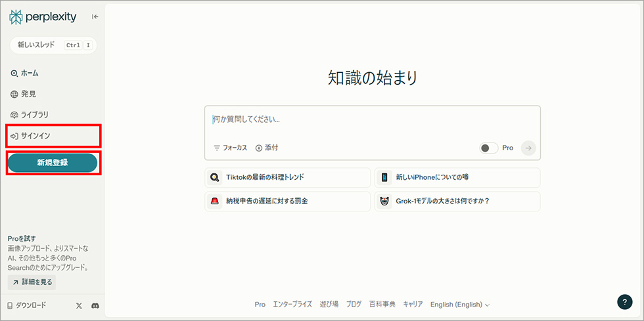The image size is (644, 321).
Task: Open the Pro footer link
Action: pos(260,305)
